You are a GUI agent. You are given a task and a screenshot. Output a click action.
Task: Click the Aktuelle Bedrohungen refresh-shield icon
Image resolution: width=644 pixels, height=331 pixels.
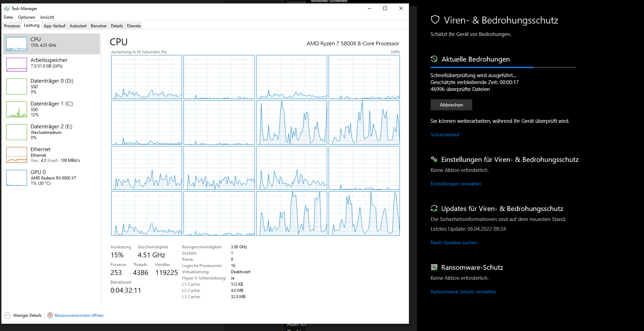coord(434,59)
